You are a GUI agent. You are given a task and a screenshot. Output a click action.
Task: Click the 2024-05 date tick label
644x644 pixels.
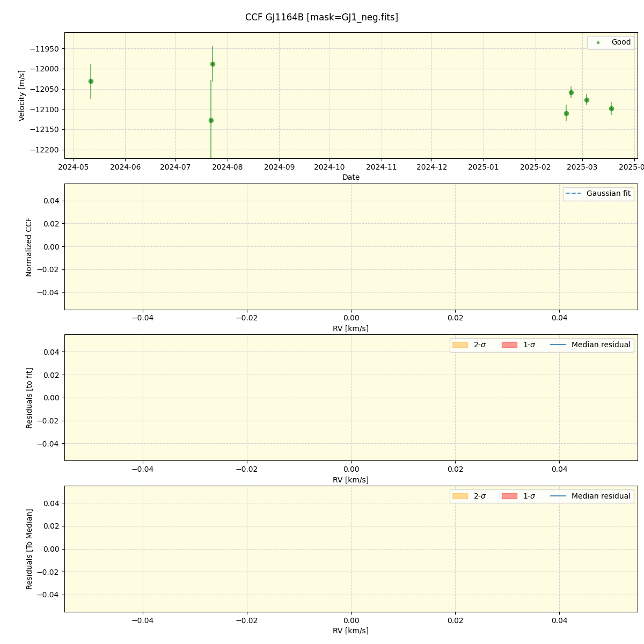[x=74, y=167]
